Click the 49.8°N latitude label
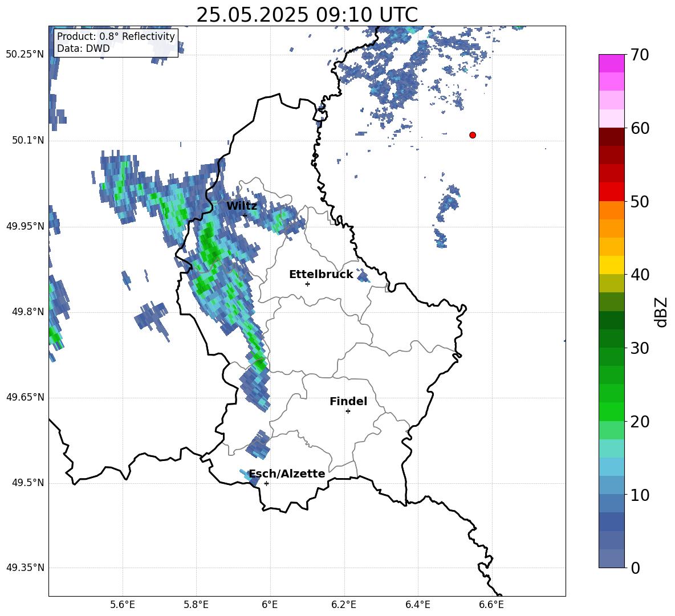 (28, 312)
